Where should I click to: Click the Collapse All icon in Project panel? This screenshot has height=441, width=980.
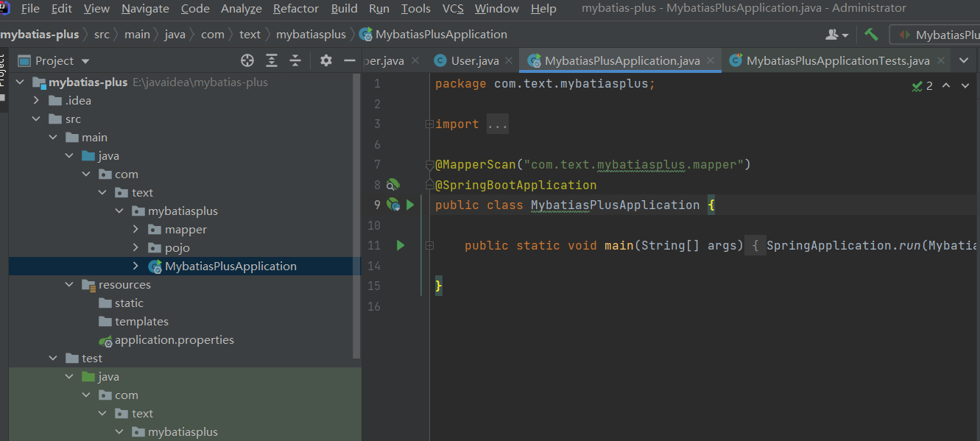click(x=295, y=60)
